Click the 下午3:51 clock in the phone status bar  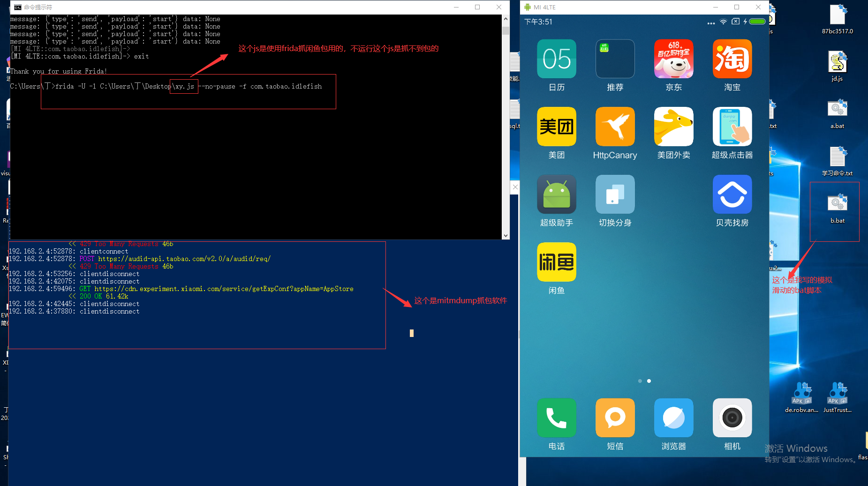coord(538,22)
